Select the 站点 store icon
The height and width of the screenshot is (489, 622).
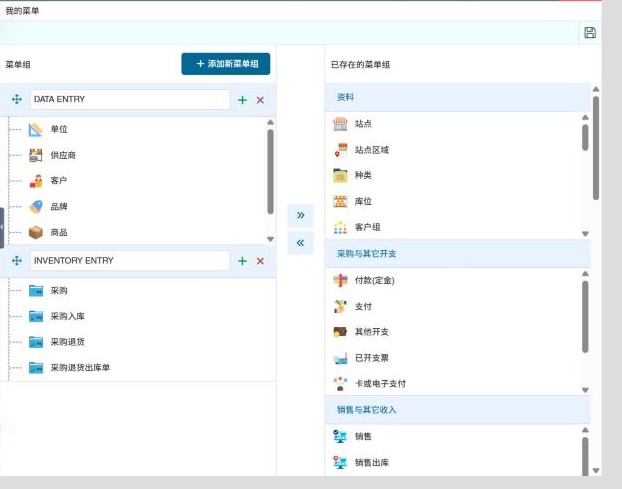340,124
